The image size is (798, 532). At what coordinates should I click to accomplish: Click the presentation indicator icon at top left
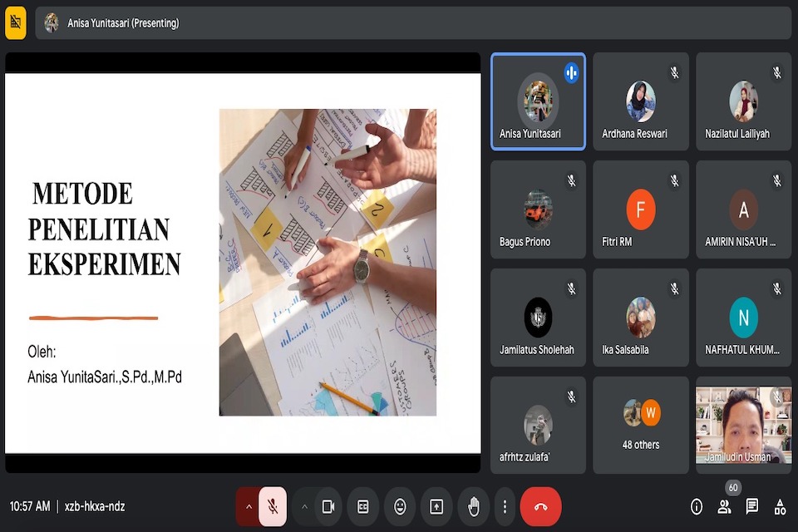(x=16, y=23)
